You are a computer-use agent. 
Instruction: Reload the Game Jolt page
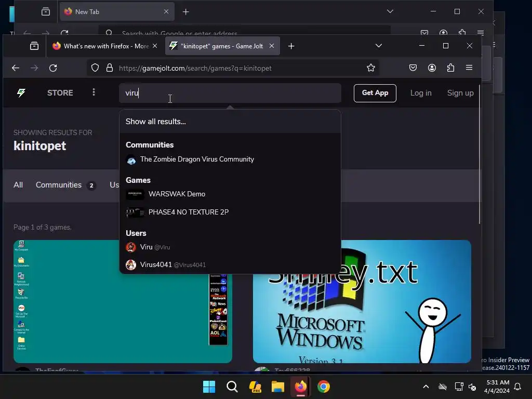tap(53, 68)
